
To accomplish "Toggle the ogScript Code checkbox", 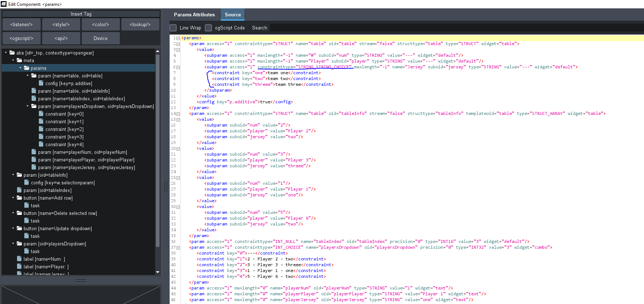I will tap(208, 28).
